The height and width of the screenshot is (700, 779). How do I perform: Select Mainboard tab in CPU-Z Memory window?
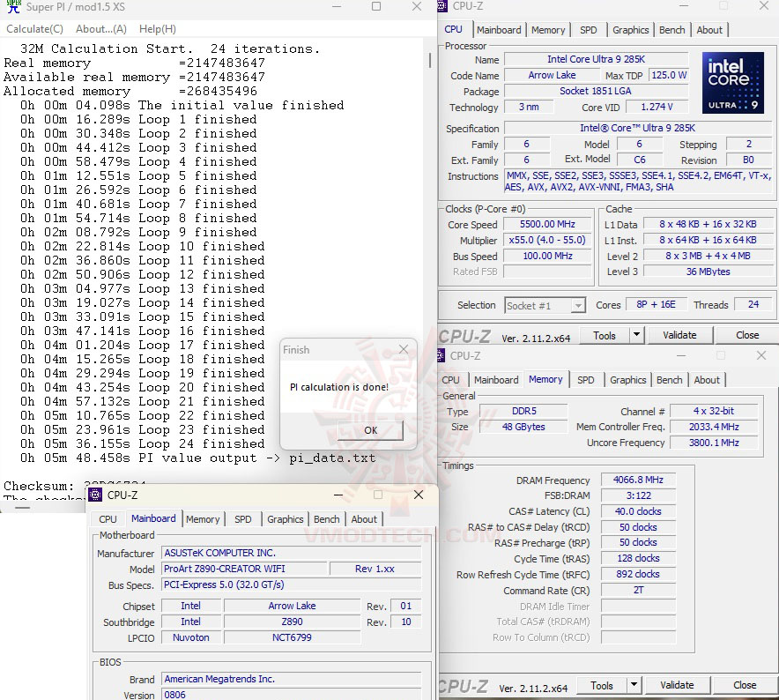pos(496,380)
